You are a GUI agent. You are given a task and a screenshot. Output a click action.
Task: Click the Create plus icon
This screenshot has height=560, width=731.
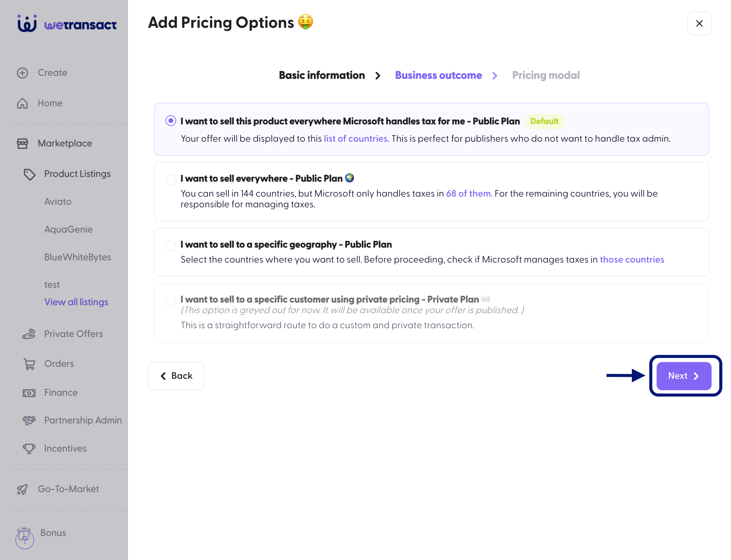[22, 73]
